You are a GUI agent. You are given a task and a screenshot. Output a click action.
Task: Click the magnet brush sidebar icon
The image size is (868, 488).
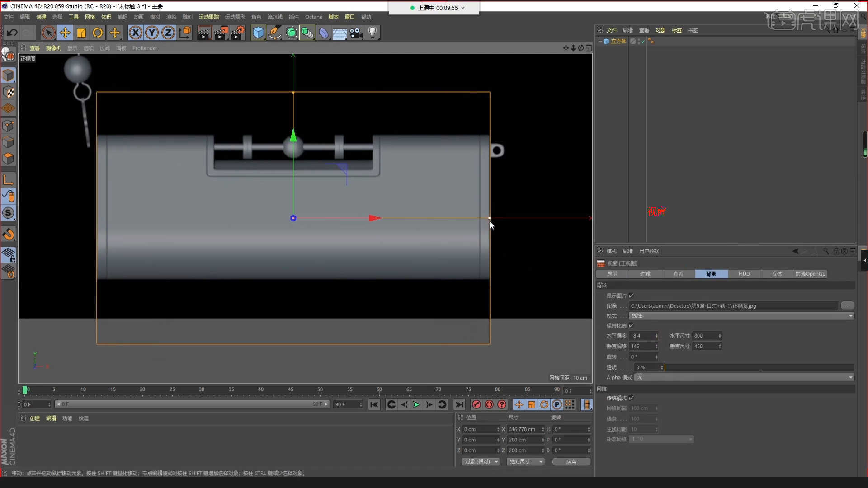click(x=8, y=234)
